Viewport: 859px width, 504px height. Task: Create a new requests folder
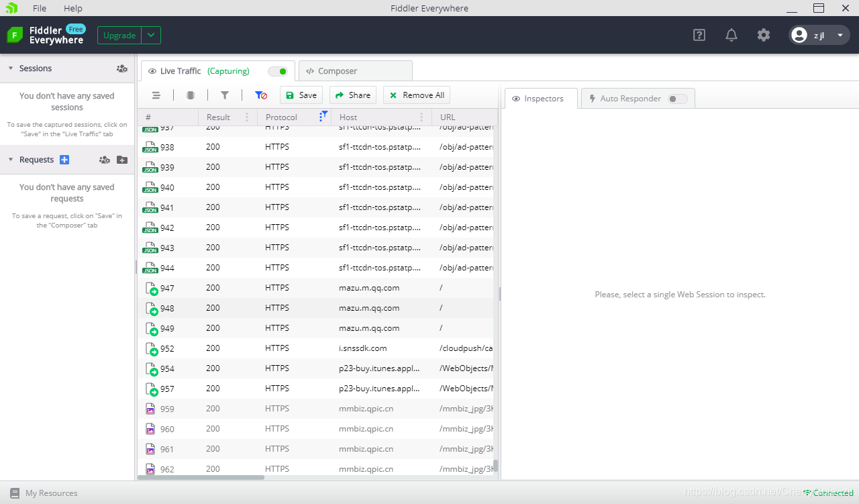121,160
